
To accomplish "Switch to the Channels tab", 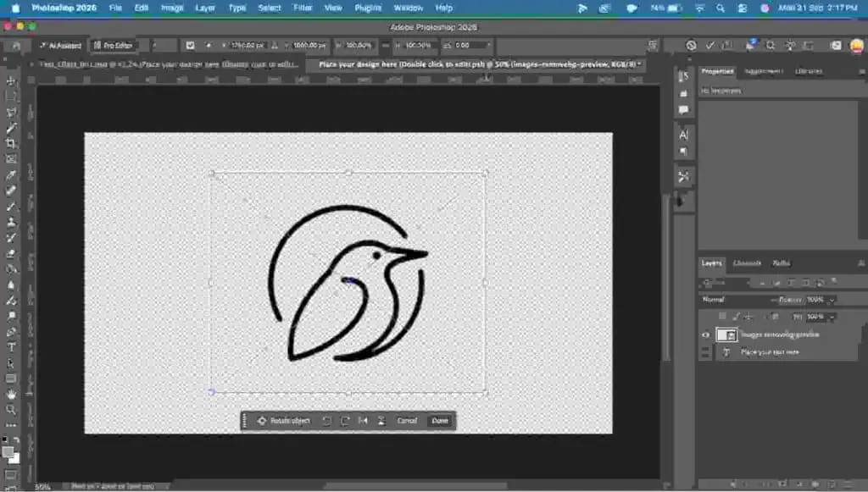I will (x=747, y=263).
